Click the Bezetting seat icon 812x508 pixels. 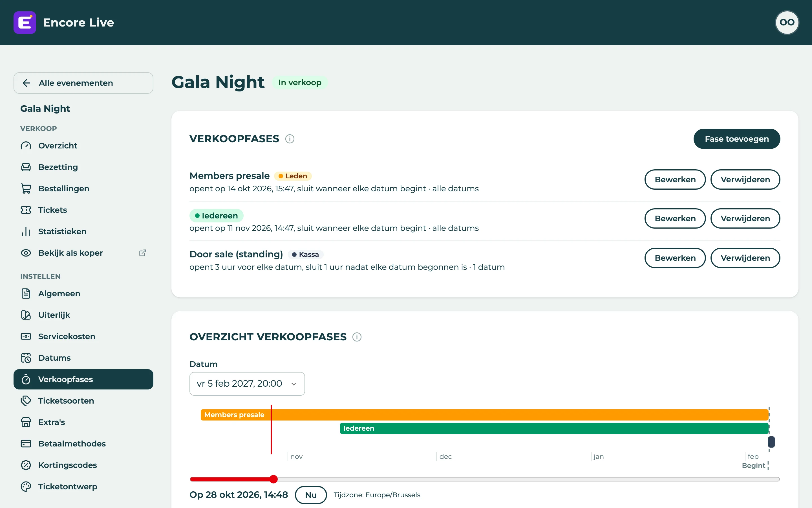[26, 167]
